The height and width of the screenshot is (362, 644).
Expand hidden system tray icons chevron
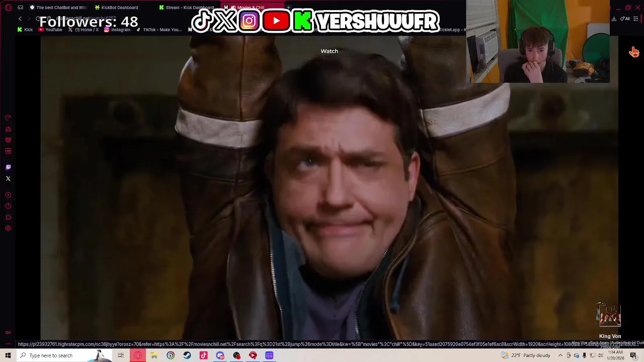pyautogui.click(x=560, y=355)
